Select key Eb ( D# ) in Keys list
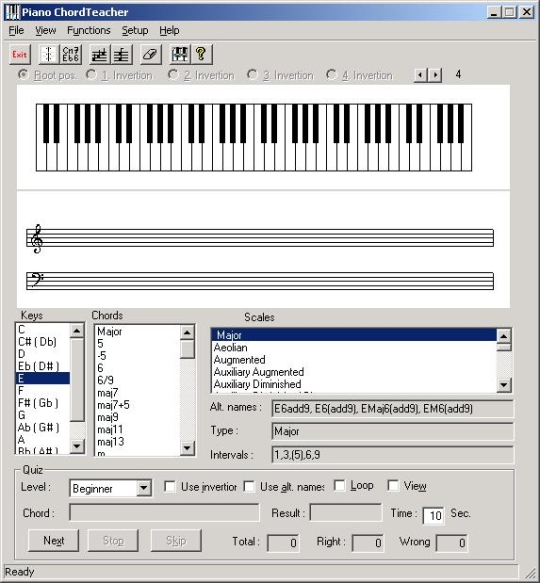This screenshot has height=583, width=540. (x=42, y=366)
